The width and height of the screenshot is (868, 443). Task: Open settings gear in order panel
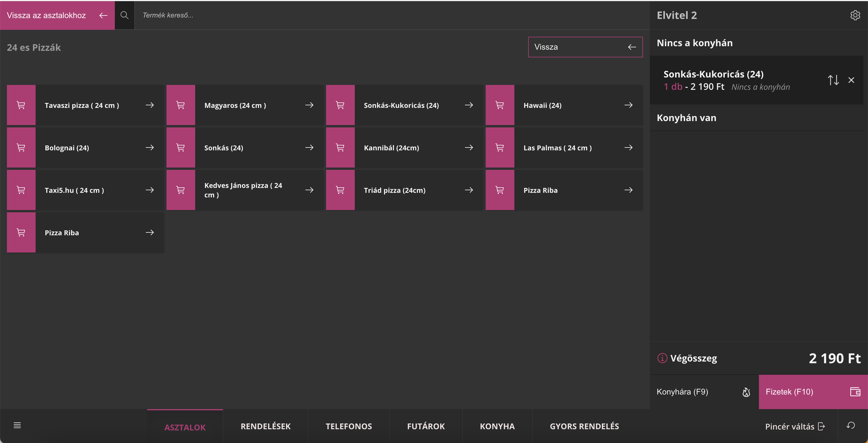(x=855, y=15)
